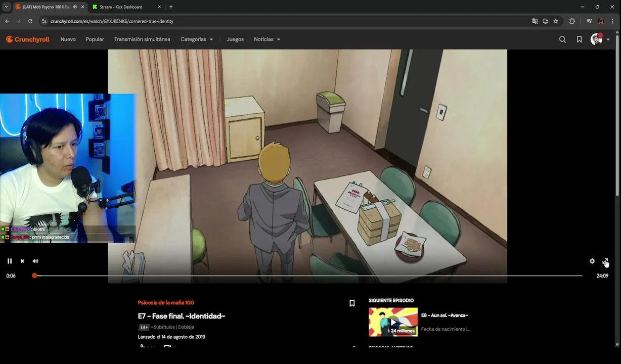Image resolution: width=621 pixels, height=364 pixels.
Task: Open the Nuevo menu item
Action: tap(68, 39)
